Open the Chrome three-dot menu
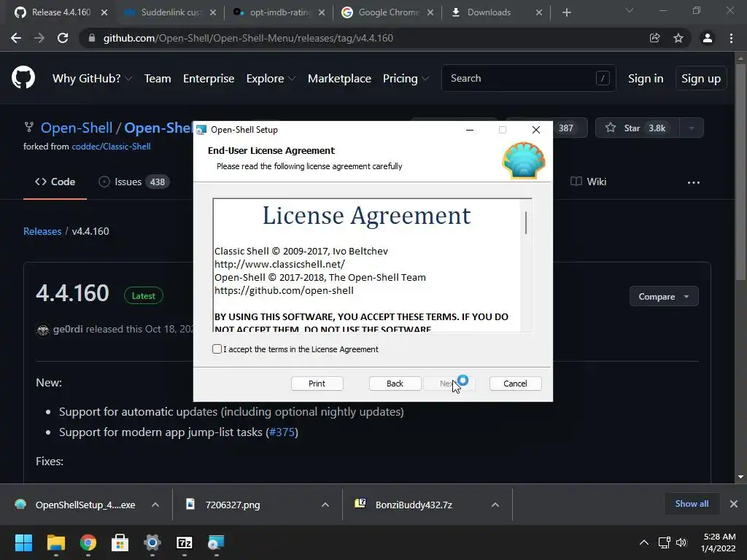The height and width of the screenshot is (560, 747). click(x=731, y=38)
